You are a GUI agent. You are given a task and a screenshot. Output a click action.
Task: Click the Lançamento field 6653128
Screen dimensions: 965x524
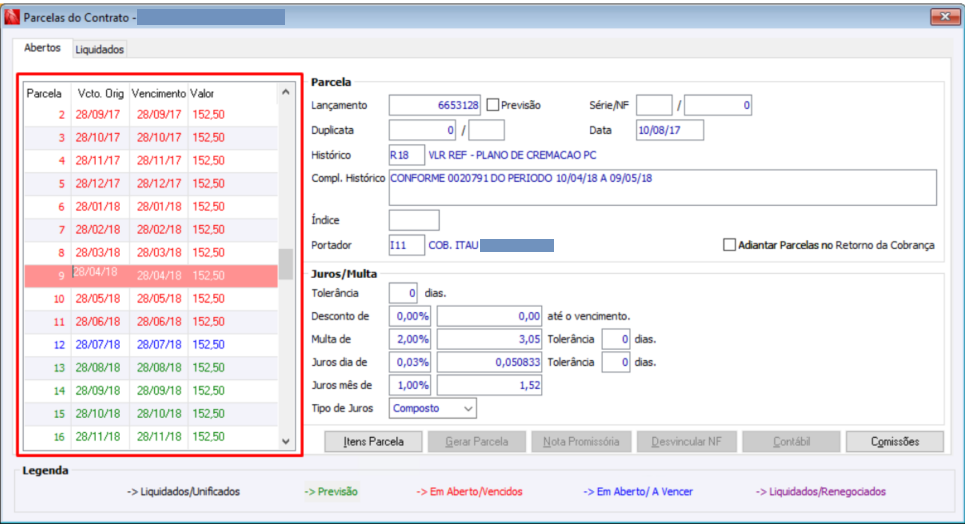tap(434, 105)
